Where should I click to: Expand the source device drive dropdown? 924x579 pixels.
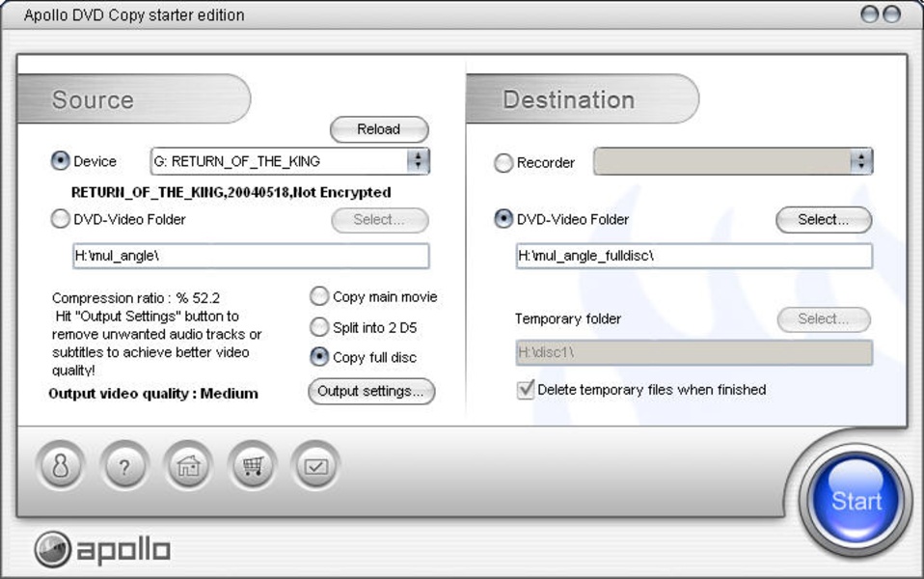point(417,161)
